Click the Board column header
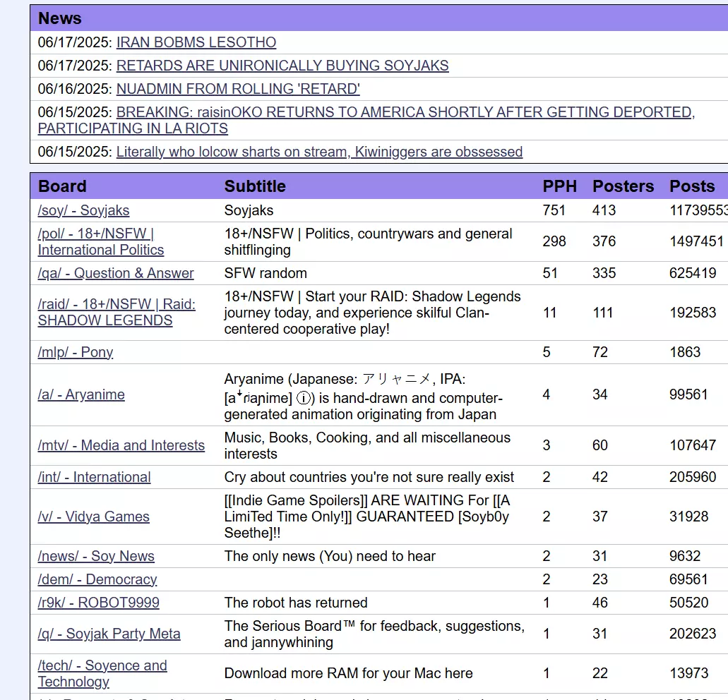 click(62, 186)
